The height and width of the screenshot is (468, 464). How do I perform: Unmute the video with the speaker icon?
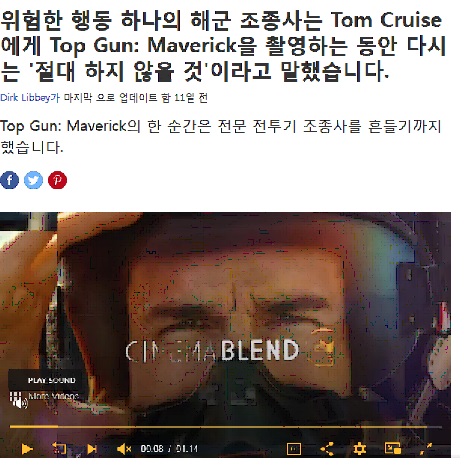124,449
